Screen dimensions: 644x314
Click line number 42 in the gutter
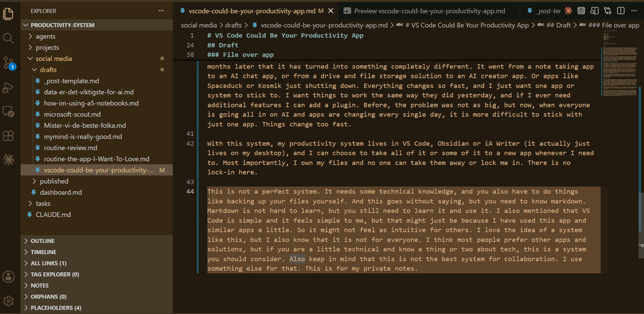[x=189, y=144]
